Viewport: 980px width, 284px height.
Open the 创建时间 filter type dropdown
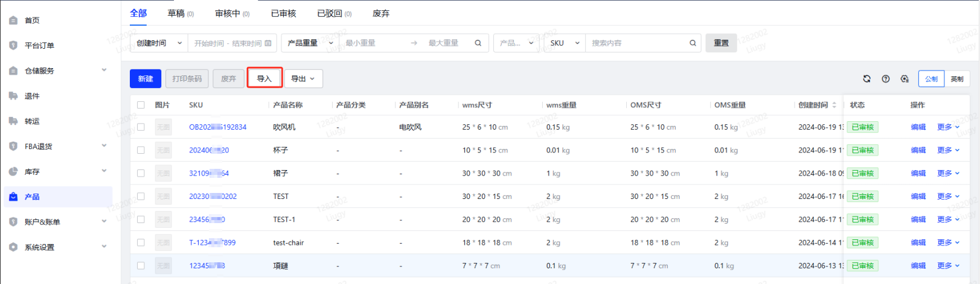(158, 43)
